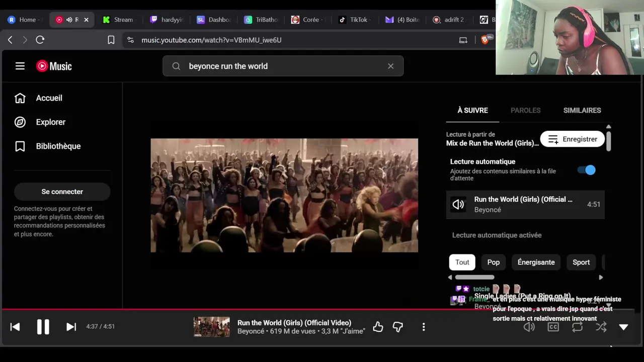The image size is (644, 362).
Task: Go forward in the browser
Action: click(25, 40)
